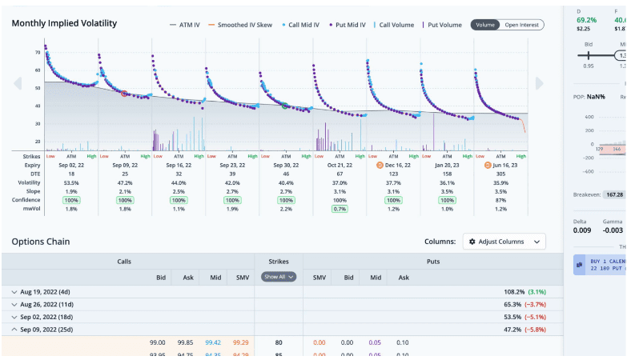This screenshot has width=631, height=364.
Task: Click the 100% confidence badge under Sep 02, 22
Action: point(73,200)
